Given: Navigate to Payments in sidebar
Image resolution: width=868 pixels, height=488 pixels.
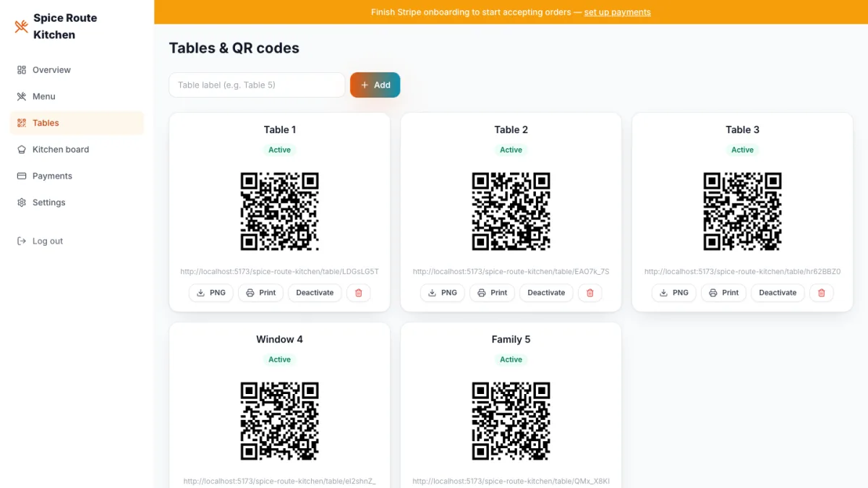Looking at the screenshot, I should coord(77,176).
